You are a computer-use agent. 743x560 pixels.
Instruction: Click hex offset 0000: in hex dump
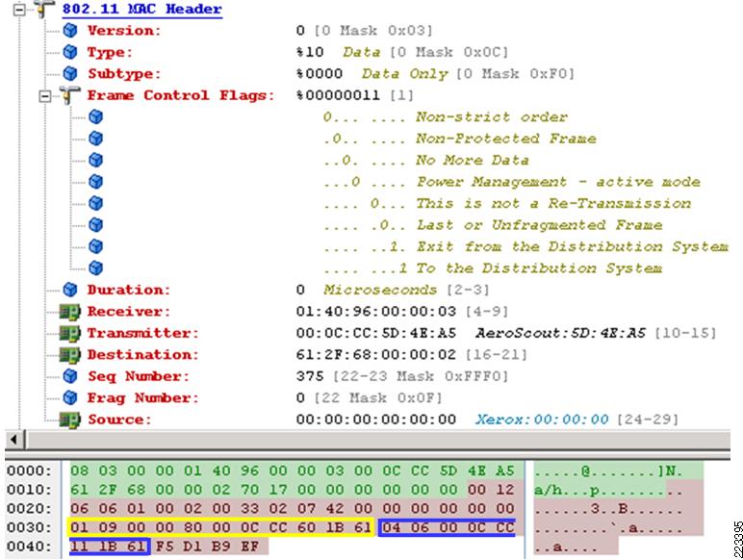(29, 471)
